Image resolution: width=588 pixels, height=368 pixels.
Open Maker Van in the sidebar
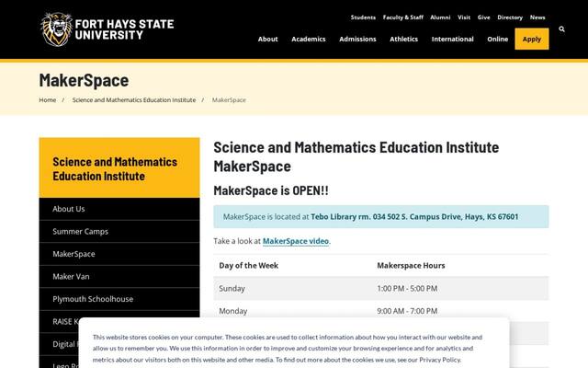pyautogui.click(x=119, y=276)
